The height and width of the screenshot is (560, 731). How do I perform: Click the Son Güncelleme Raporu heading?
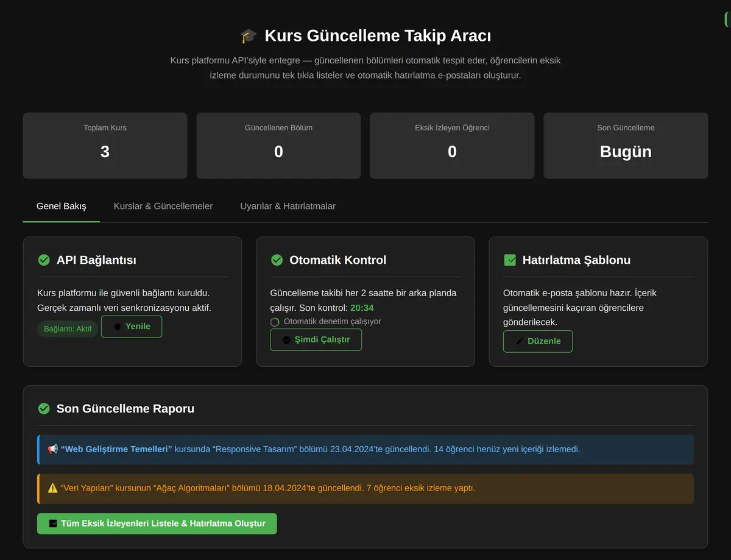coord(125,408)
